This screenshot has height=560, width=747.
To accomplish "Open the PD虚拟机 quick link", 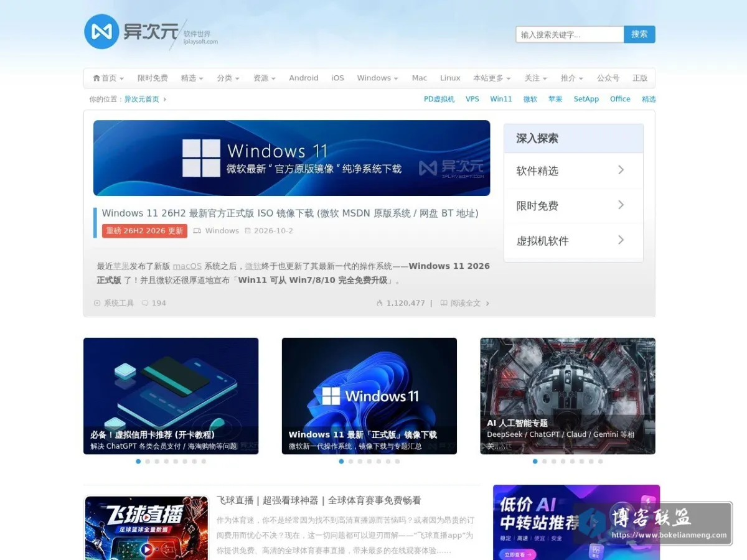I will click(439, 99).
